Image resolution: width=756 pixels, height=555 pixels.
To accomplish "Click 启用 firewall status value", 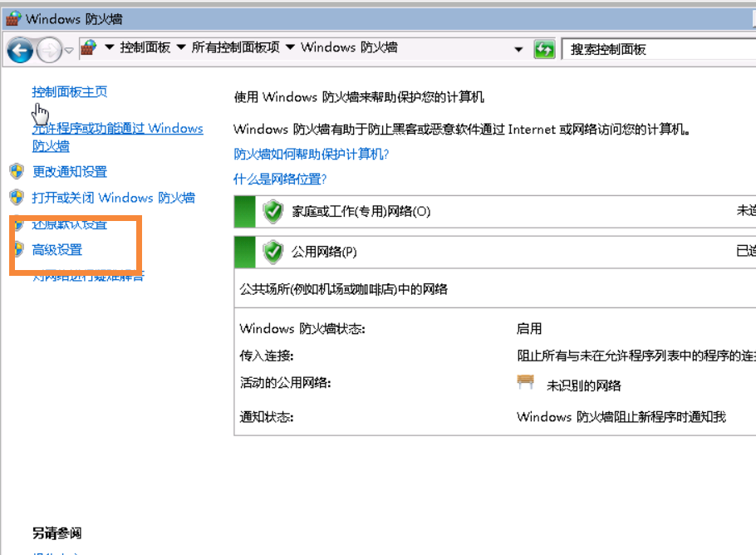I will (529, 329).
